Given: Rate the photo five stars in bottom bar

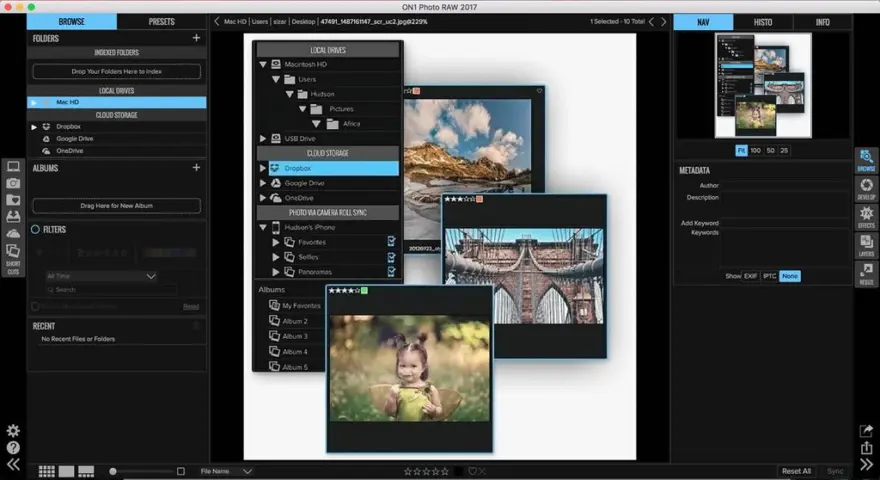Looking at the screenshot, I should point(444,472).
